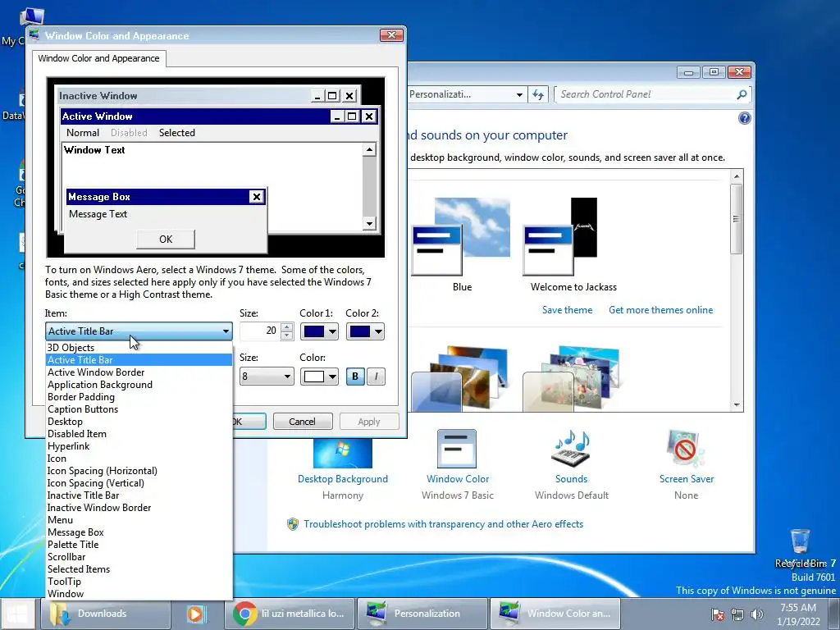Choose Selected Items entry
Image resolution: width=840 pixels, height=630 pixels.
pos(139,569)
